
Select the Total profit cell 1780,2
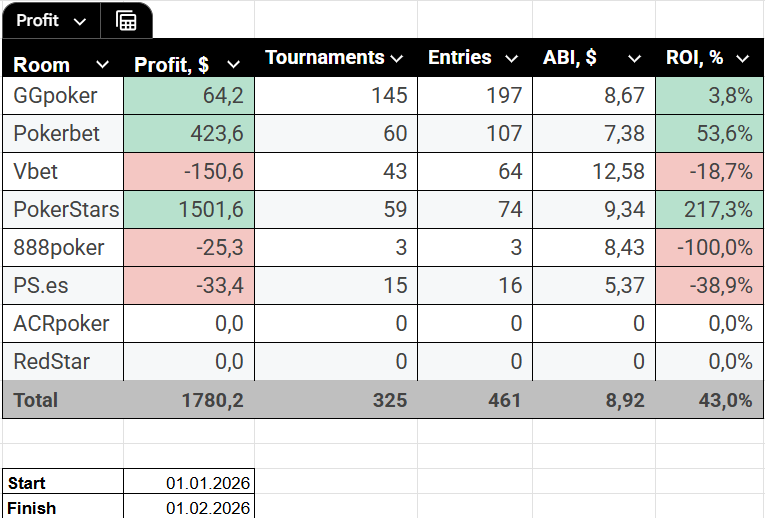[x=189, y=400]
